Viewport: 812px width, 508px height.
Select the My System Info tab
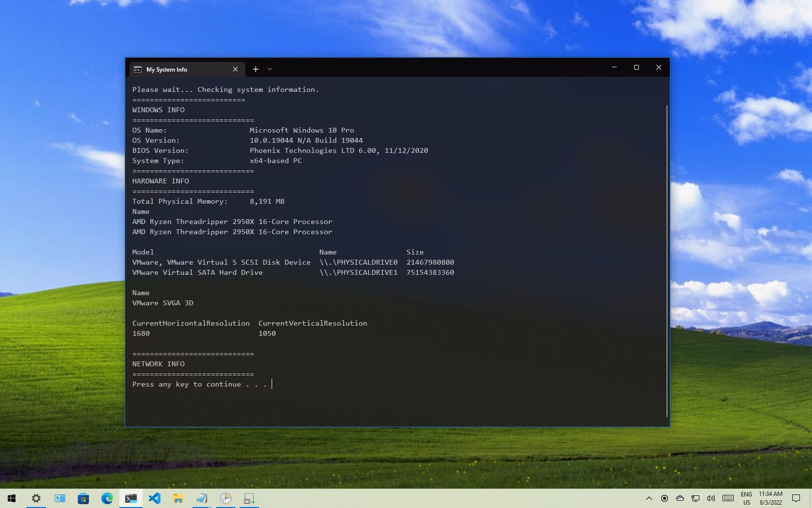[187, 69]
